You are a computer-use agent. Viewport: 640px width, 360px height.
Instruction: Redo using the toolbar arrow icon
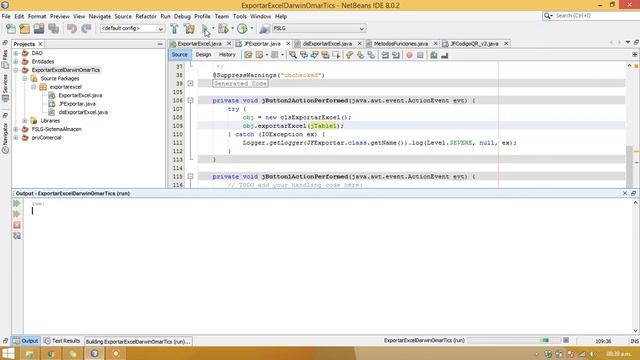click(86, 29)
